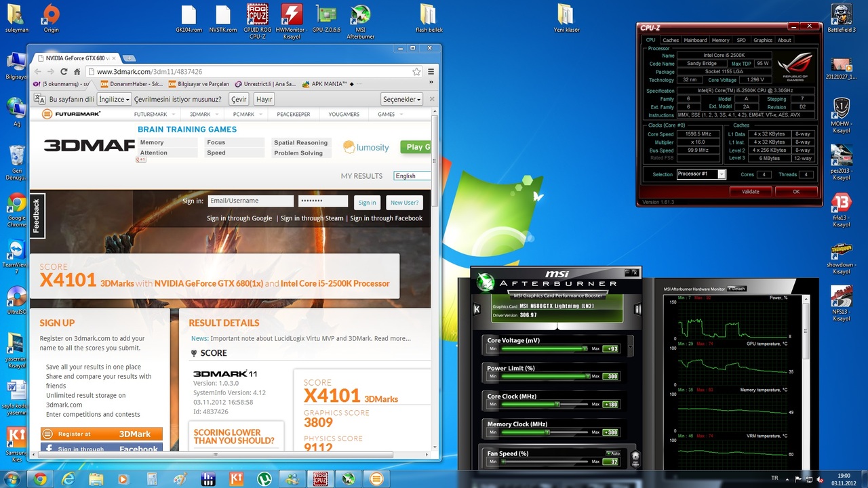The height and width of the screenshot is (488, 868).
Task: Click the Çevir translate button
Action: pos(239,99)
